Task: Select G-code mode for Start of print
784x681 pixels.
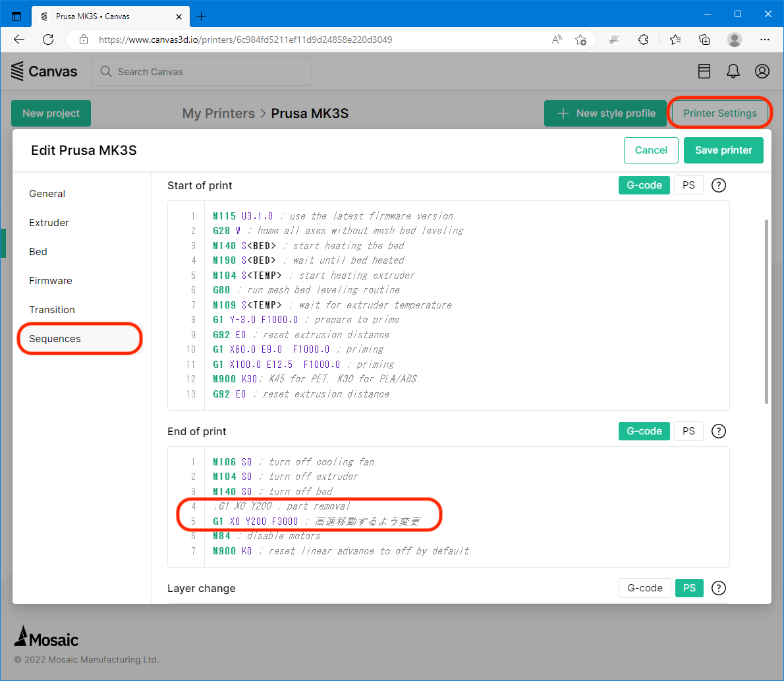Action: pyautogui.click(x=644, y=185)
